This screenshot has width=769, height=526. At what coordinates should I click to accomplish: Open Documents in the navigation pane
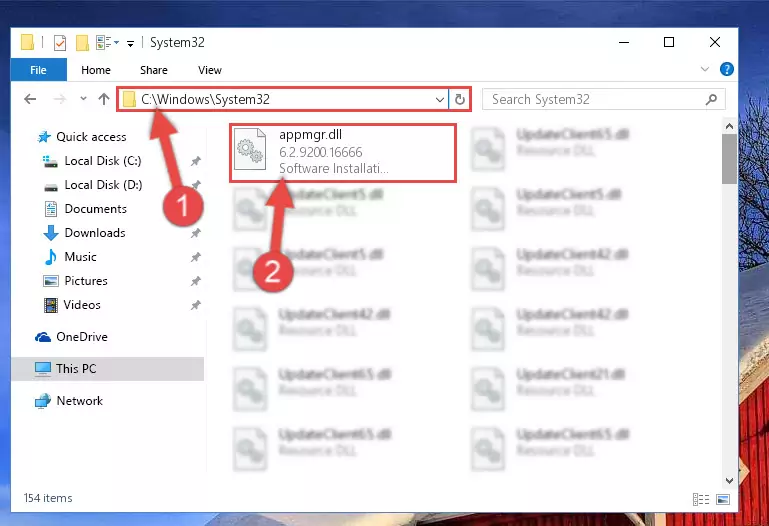click(x=95, y=209)
